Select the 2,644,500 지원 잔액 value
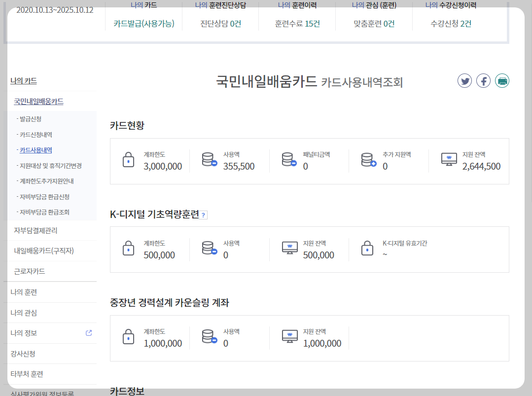Viewport: 532px width, 396px height. 481,166
